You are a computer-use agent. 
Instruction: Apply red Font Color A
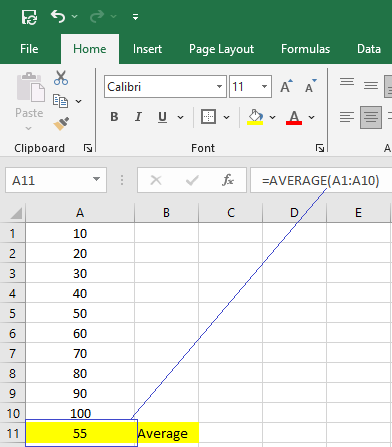[294, 117]
